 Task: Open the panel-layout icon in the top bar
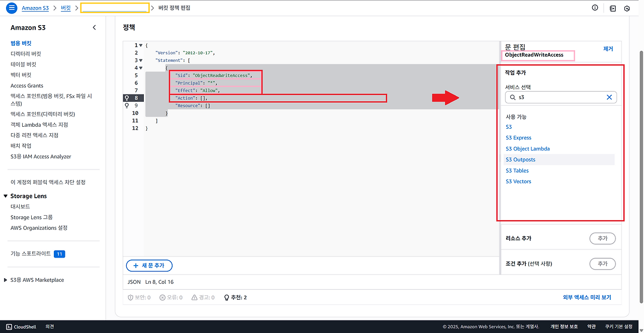tap(612, 8)
